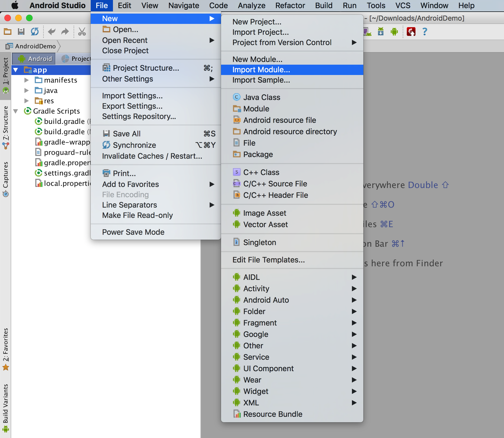This screenshot has height=438, width=504.
Task: Create a new Singleton
Action: [292, 242]
